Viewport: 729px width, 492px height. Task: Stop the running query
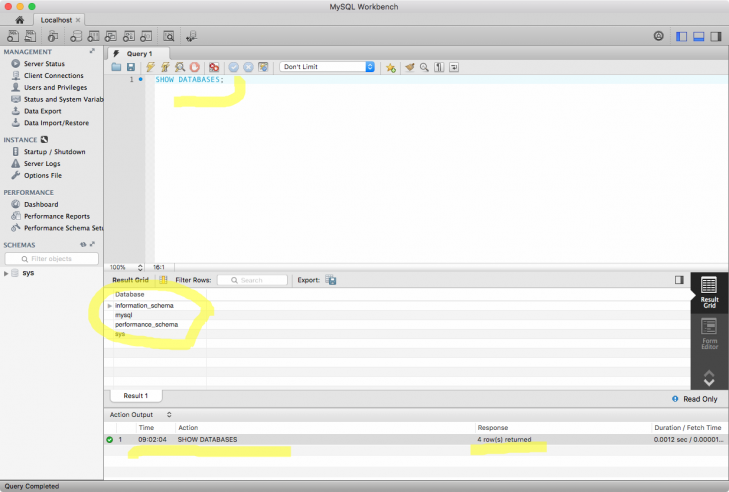(x=195, y=67)
